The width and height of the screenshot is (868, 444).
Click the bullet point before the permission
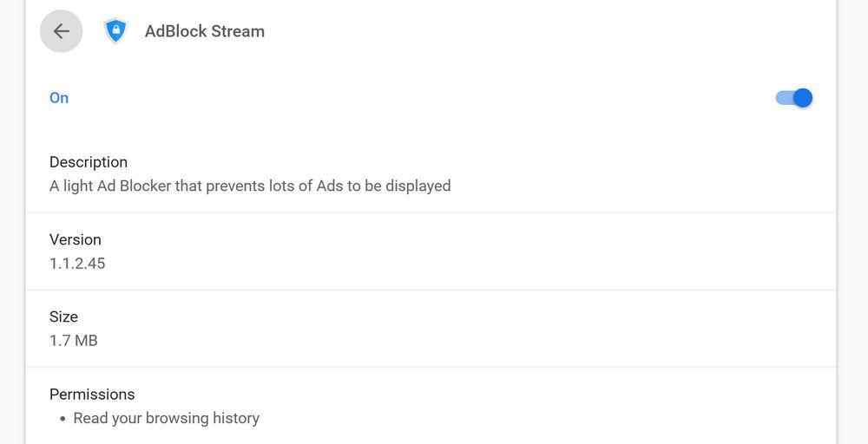tap(62, 419)
